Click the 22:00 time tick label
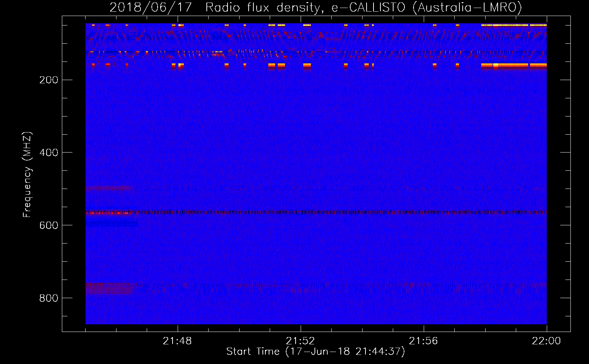589x364 pixels. pyautogui.click(x=546, y=341)
